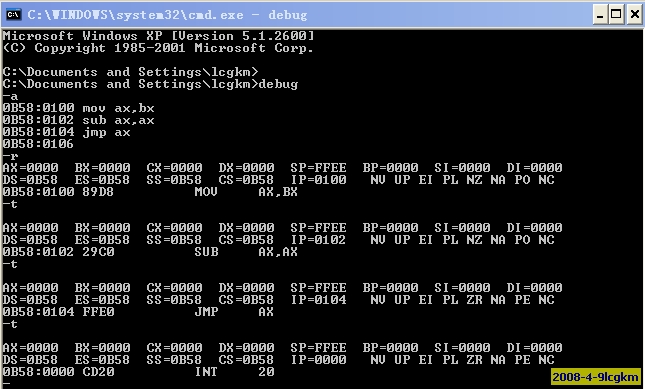Click the 'IP=0000' register value
Screen dimensions: 645x389
[318, 360]
